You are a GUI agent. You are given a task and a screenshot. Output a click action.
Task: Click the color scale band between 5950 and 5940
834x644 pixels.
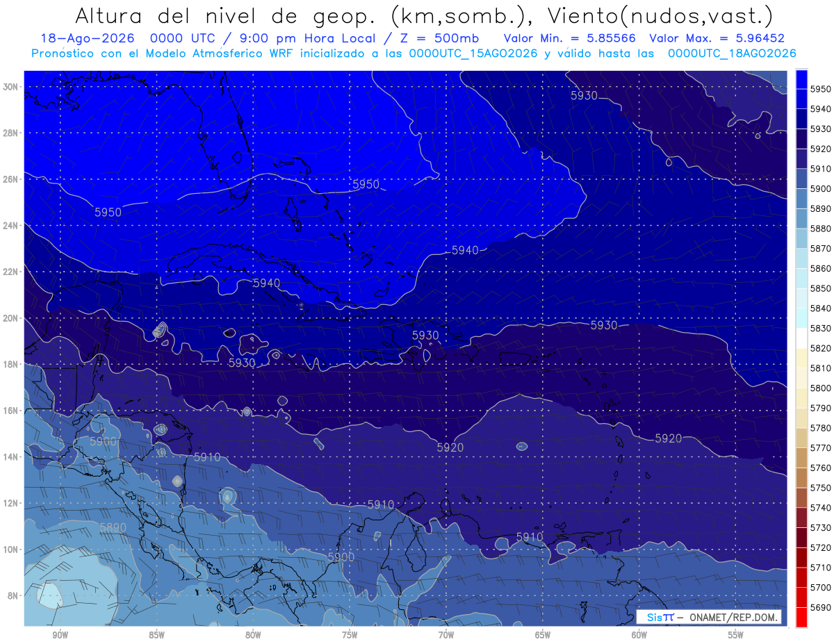click(801, 99)
